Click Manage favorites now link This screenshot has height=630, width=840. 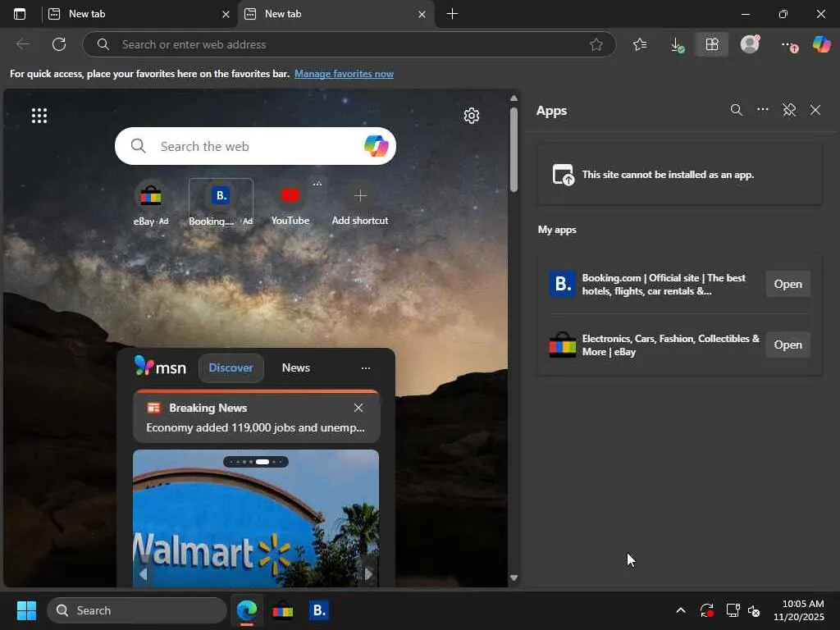point(344,74)
